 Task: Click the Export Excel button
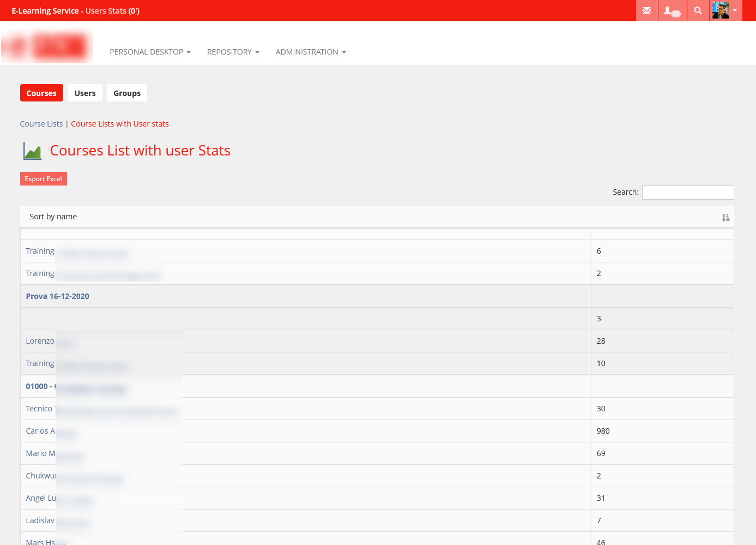coord(43,179)
